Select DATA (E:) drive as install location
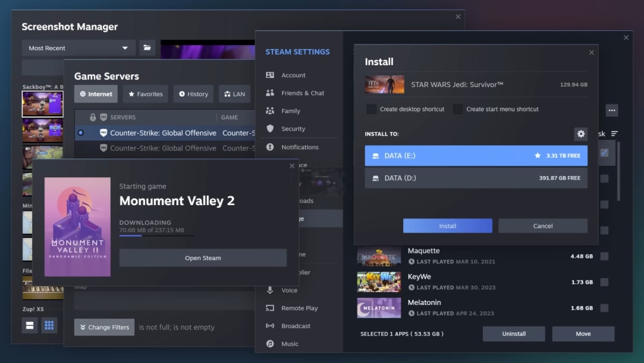 tap(476, 156)
